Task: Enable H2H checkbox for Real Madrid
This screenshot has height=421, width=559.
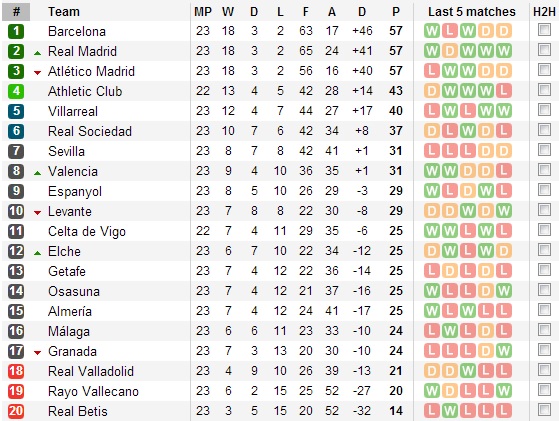Action: (544, 50)
